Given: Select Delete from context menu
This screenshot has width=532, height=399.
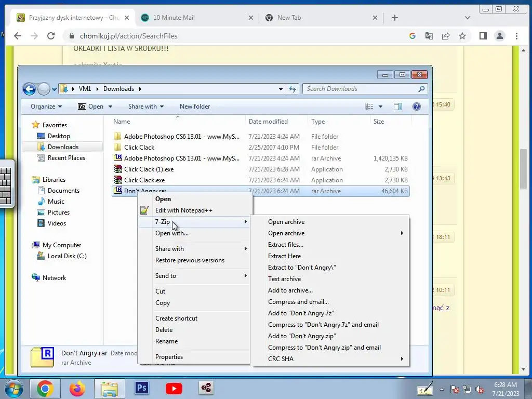Looking at the screenshot, I should pyautogui.click(x=164, y=330).
